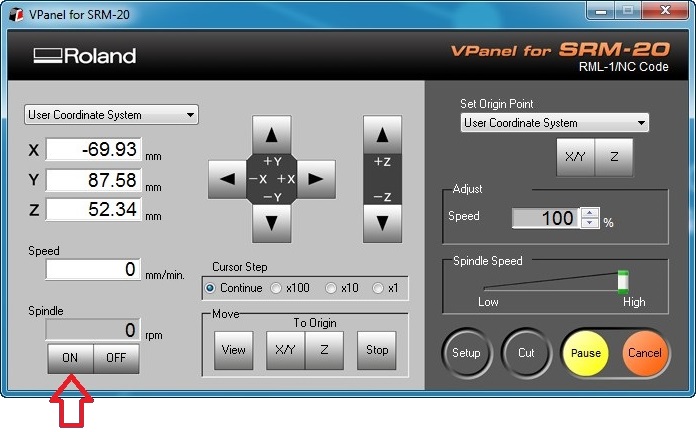
Task: Move the tool left with the -X arrow
Action: (x=227, y=179)
